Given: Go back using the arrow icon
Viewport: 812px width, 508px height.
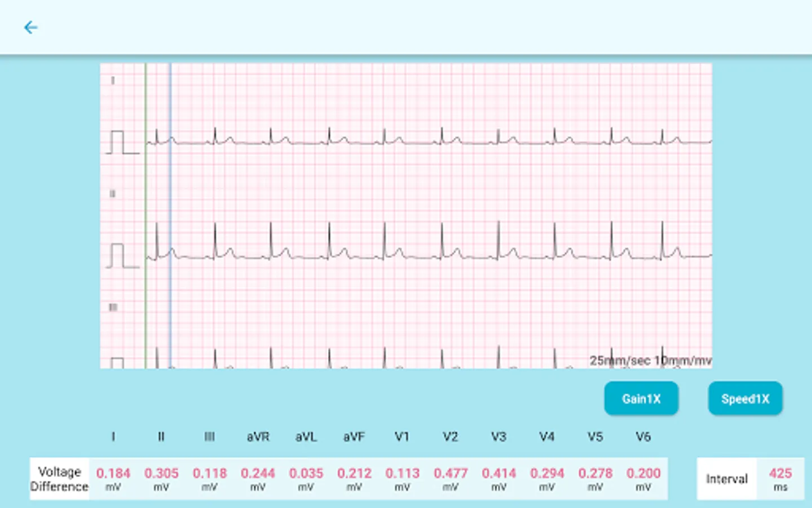Looking at the screenshot, I should (x=30, y=27).
